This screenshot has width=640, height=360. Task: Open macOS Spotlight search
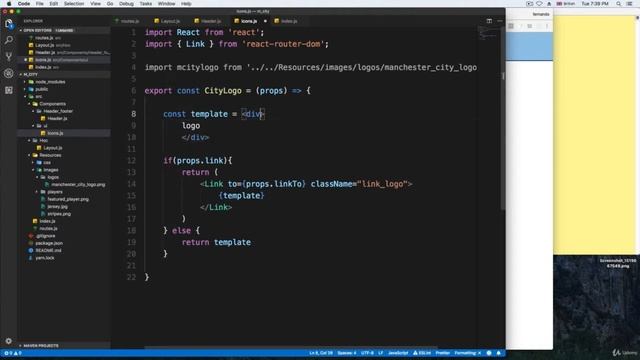[x=619, y=4]
